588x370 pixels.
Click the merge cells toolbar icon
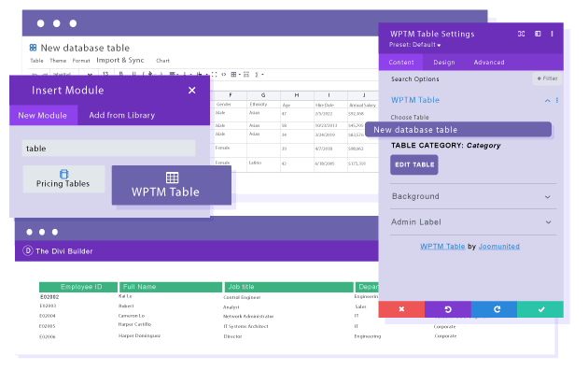[x=246, y=75]
